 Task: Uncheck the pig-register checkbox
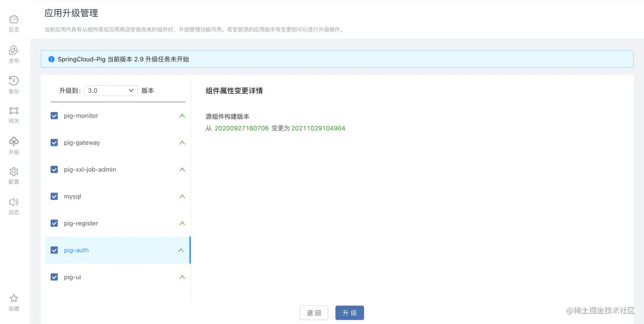54,223
